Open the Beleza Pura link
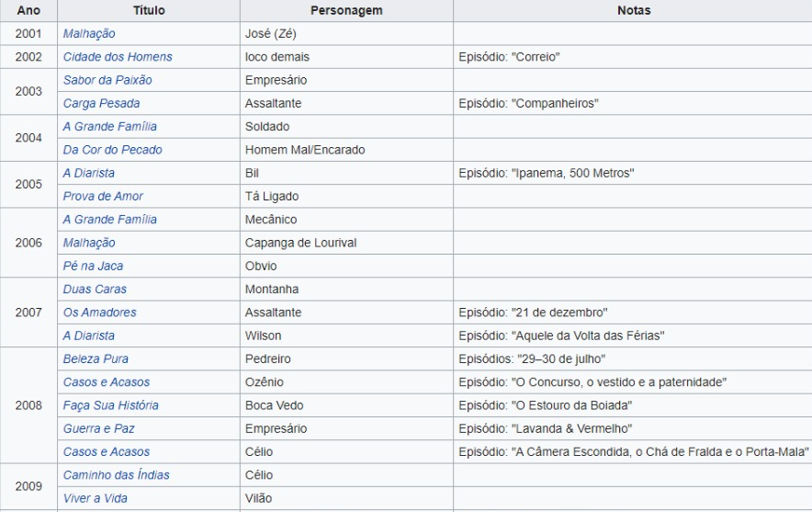The height and width of the screenshot is (512, 812). (96, 359)
